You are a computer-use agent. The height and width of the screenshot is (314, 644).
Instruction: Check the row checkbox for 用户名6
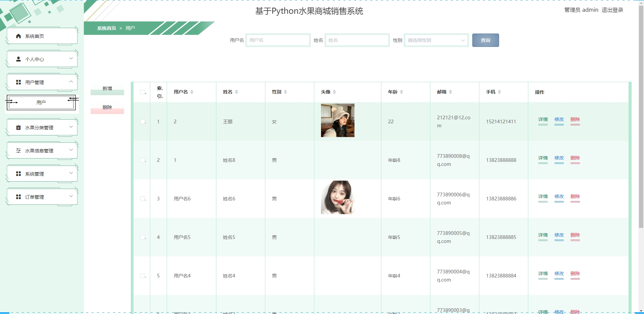click(x=143, y=199)
